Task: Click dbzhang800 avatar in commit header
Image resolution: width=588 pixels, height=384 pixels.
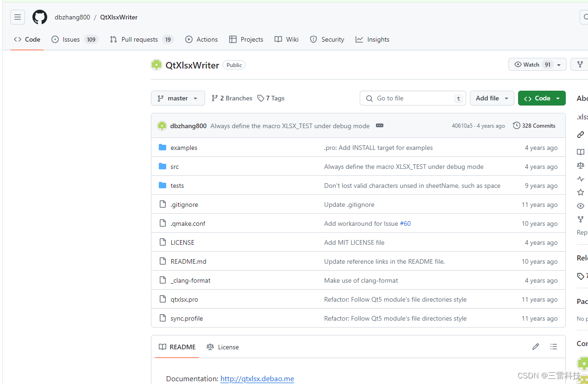Action: 162,126
